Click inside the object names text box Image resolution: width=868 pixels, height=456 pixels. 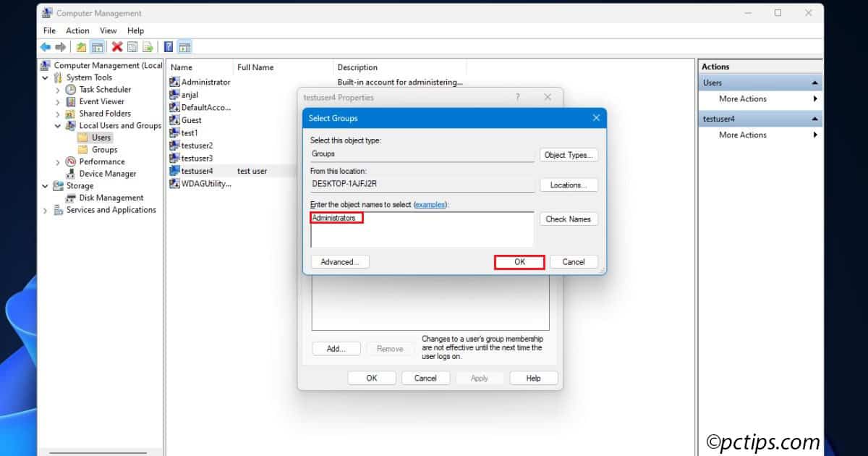click(422, 229)
